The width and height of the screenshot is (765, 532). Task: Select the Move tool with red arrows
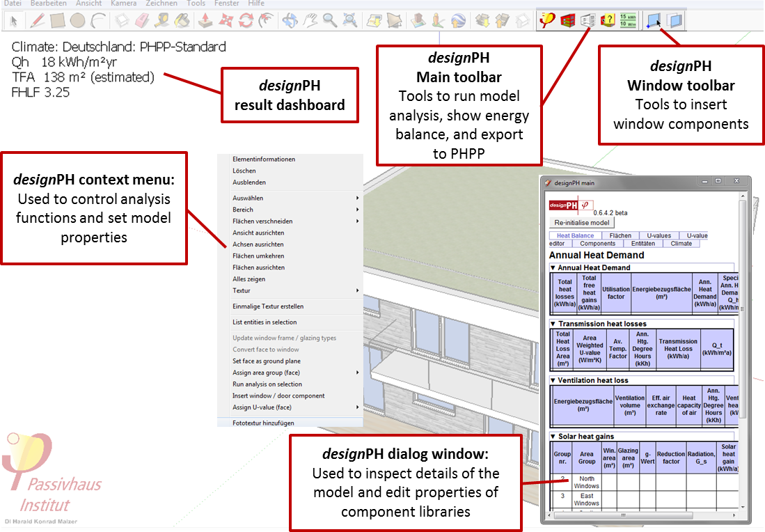[x=226, y=20]
